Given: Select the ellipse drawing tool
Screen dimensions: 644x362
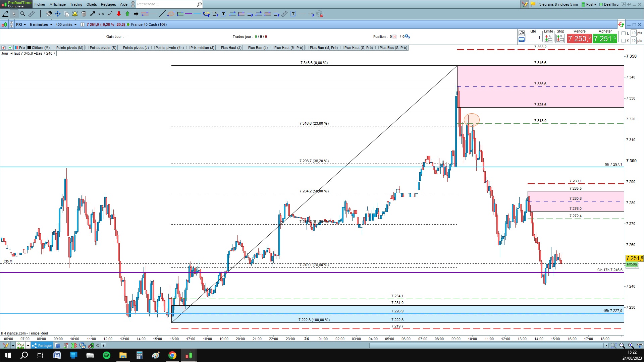Looking at the screenshot, I should pyautogui.click(x=171, y=14).
